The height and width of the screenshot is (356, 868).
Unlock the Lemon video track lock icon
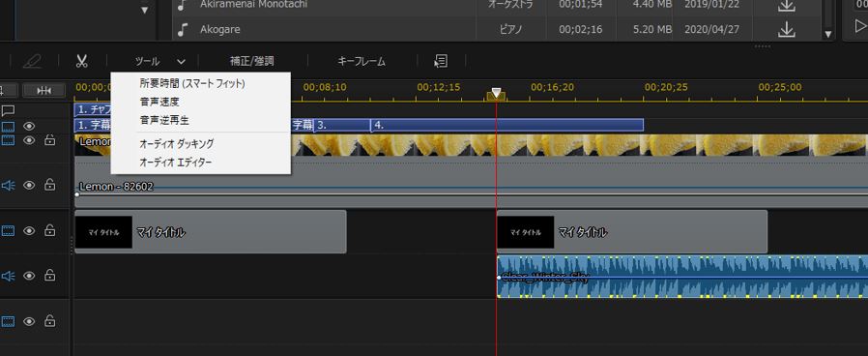pyautogui.click(x=49, y=140)
